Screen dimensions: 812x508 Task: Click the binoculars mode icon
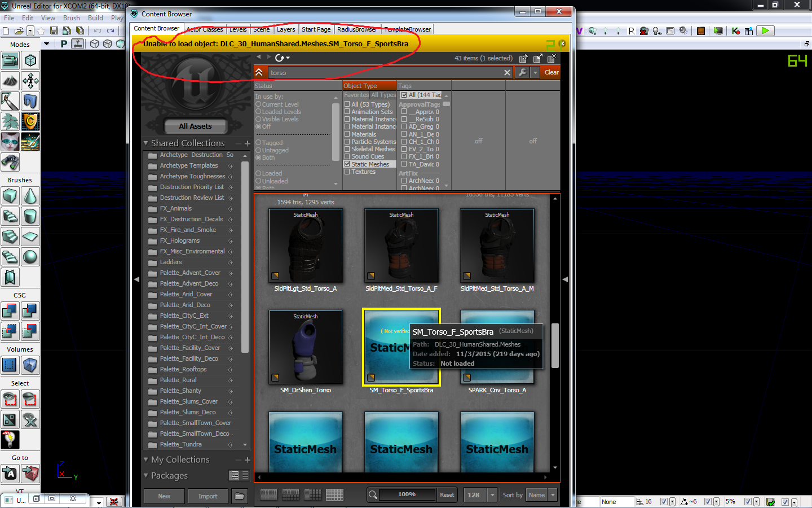point(10,162)
